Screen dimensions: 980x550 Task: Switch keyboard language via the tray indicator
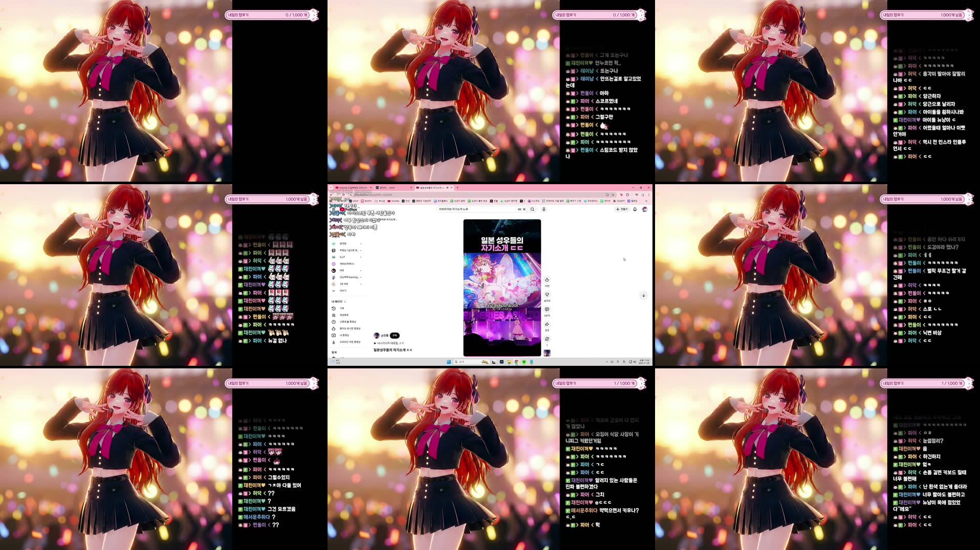point(617,362)
